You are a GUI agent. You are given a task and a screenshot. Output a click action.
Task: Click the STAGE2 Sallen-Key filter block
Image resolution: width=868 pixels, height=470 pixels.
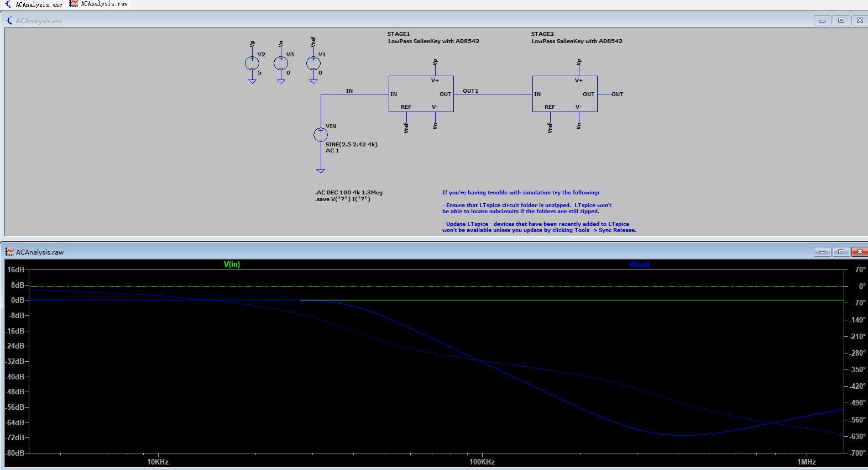565,94
